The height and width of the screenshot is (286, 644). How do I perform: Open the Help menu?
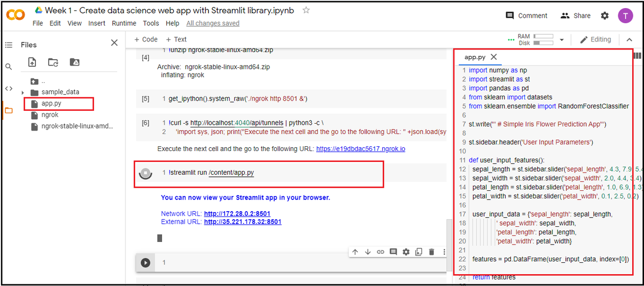(x=172, y=23)
